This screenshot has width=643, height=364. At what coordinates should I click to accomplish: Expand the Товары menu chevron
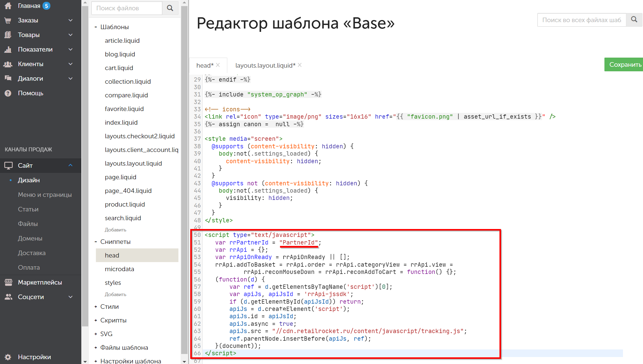(x=70, y=35)
